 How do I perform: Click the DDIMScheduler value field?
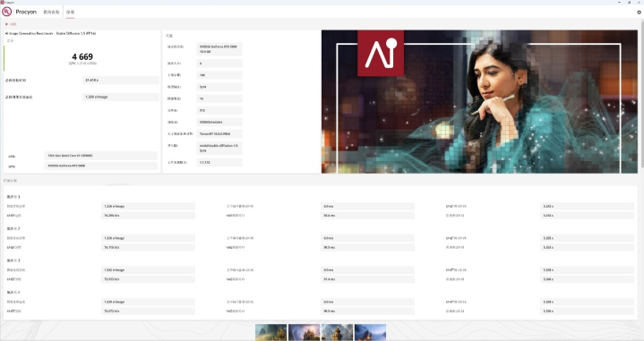click(219, 123)
